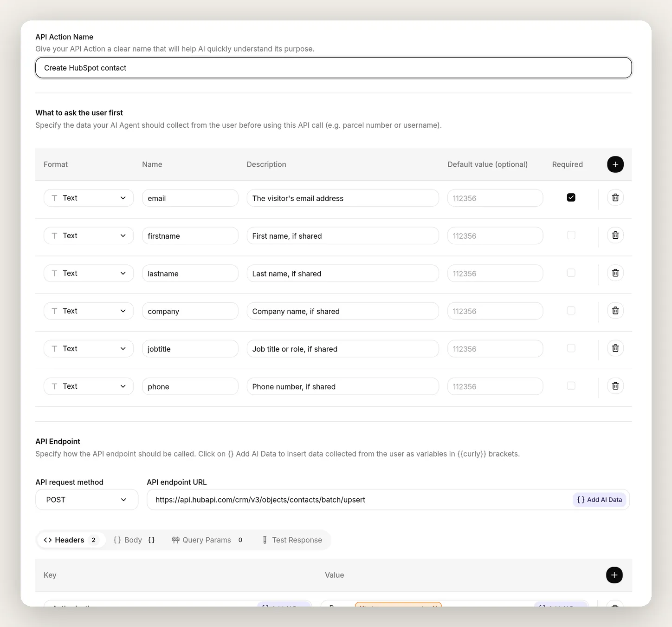672x627 pixels.
Task: Open the Test Response tab
Action: coord(292,540)
